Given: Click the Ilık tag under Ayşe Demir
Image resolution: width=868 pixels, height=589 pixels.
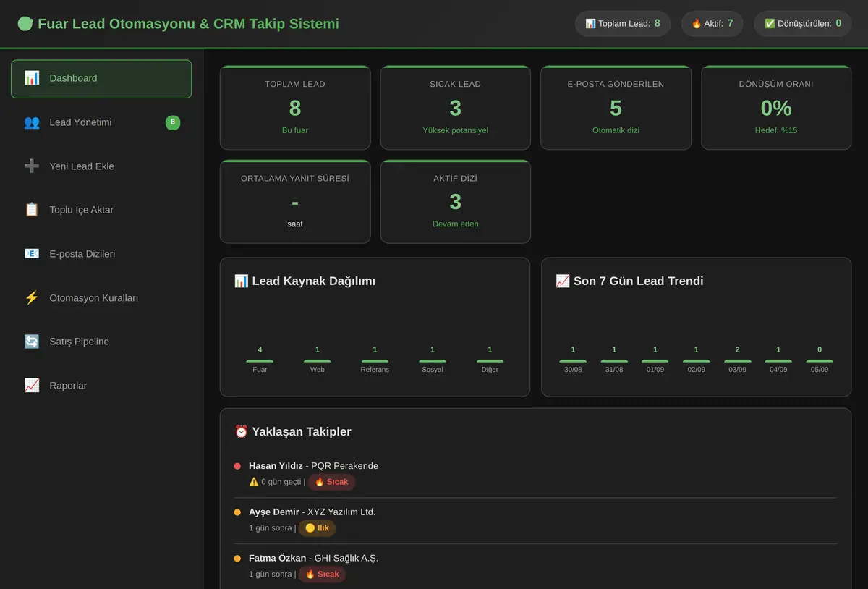Looking at the screenshot, I should pos(317,528).
